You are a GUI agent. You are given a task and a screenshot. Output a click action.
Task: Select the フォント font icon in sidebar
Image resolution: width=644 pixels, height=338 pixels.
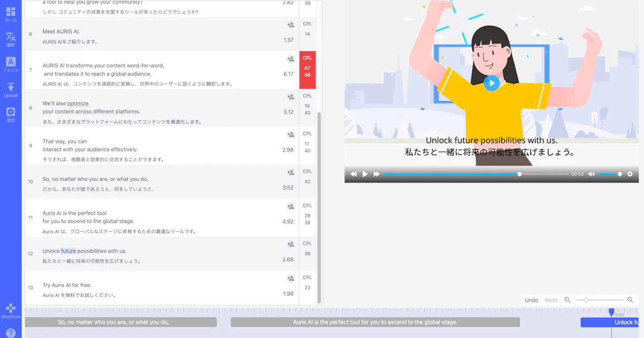(11, 63)
